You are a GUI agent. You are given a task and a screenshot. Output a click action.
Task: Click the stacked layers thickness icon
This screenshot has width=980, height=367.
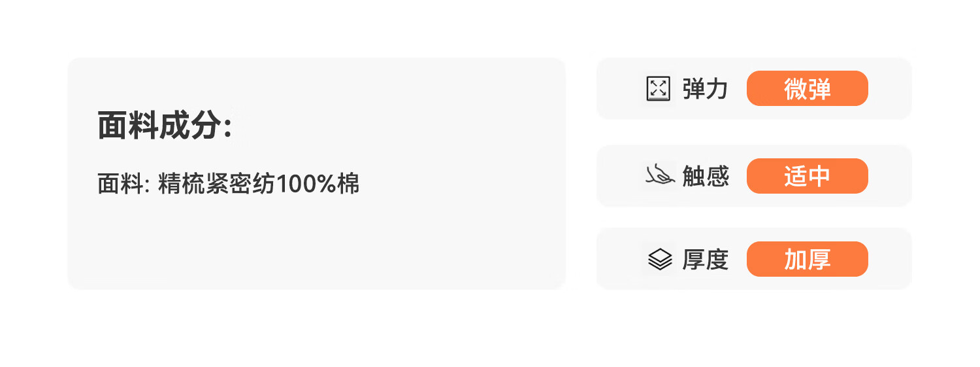(x=660, y=259)
